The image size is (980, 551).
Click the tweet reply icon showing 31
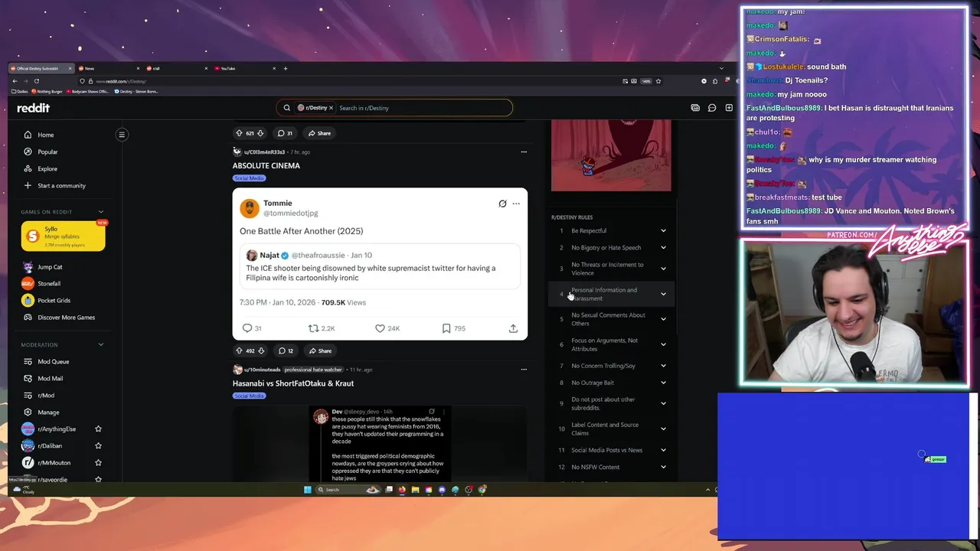[x=247, y=328]
